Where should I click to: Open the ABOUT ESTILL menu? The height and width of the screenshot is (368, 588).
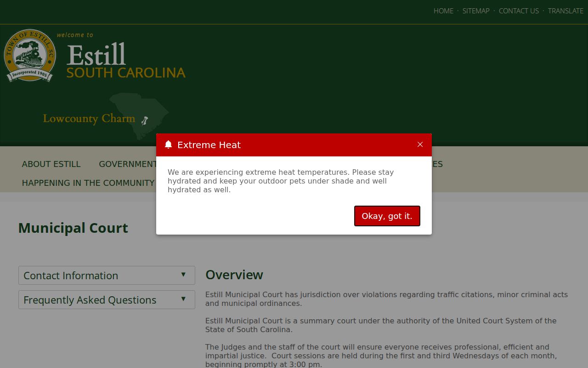coord(51,164)
